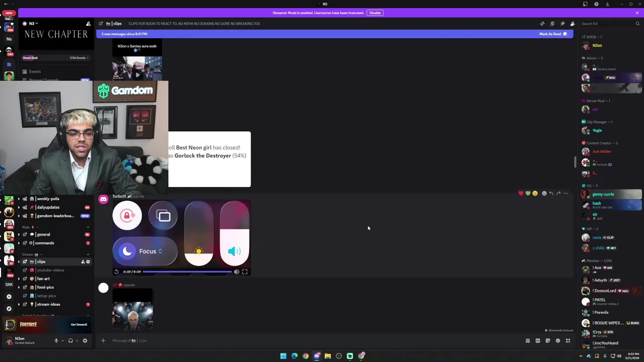This screenshot has width=644, height=362.
Task: Open the emoji picker in message bar
Action: tap(557, 340)
